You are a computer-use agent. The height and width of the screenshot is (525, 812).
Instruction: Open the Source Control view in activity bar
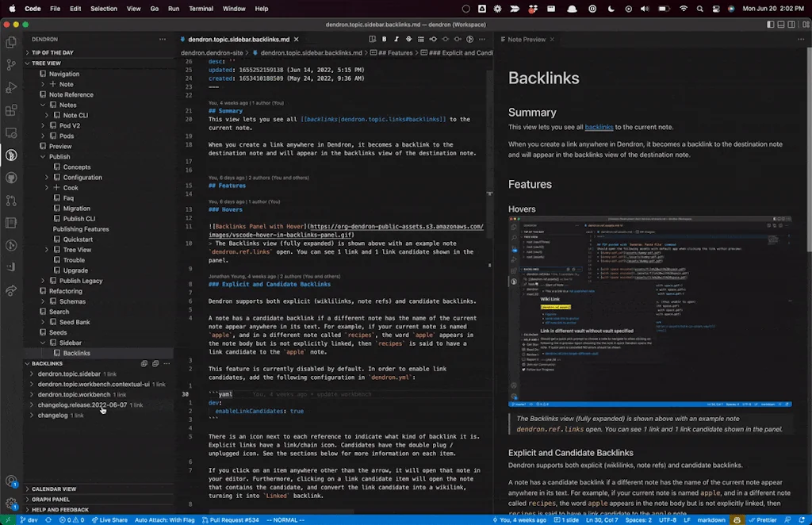coord(11,65)
